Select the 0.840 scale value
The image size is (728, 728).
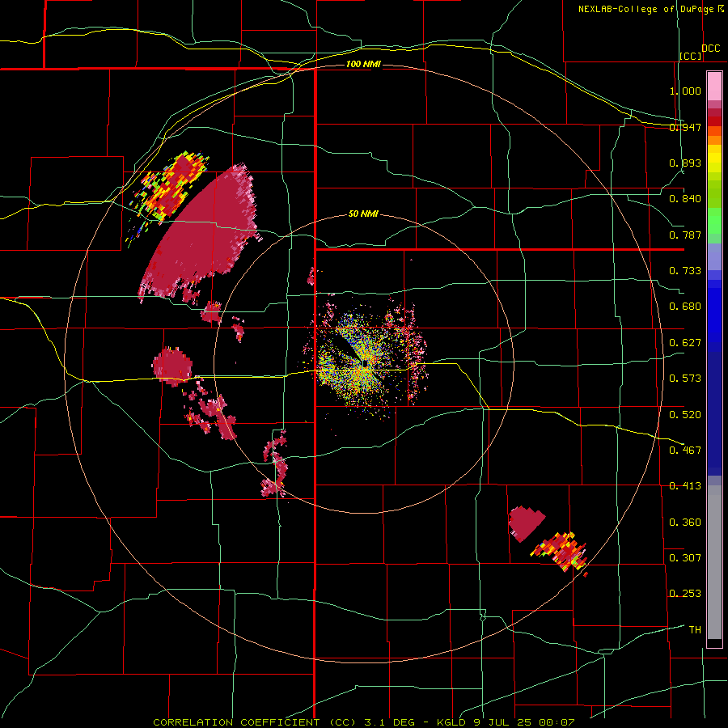(x=685, y=199)
